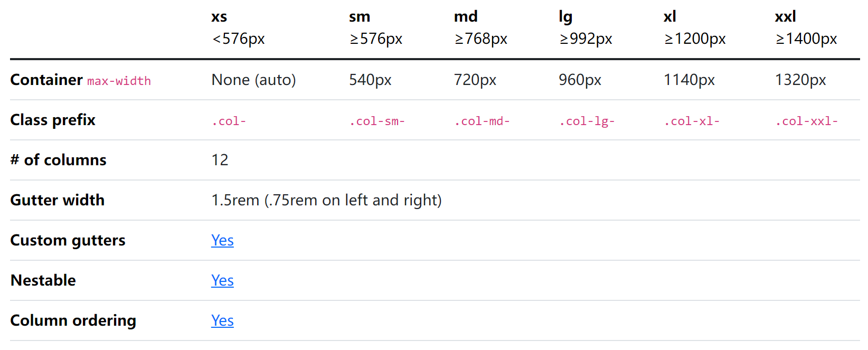Select the .col-sm- class prefix code
The width and height of the screenshot is (868, 350).
(377, 121)
